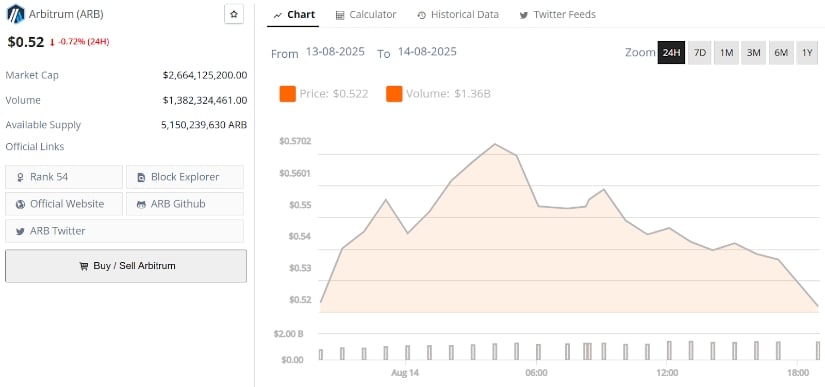825x387 pixels.
Task: Open the Block Explorer link
Action: click(185, 177)
